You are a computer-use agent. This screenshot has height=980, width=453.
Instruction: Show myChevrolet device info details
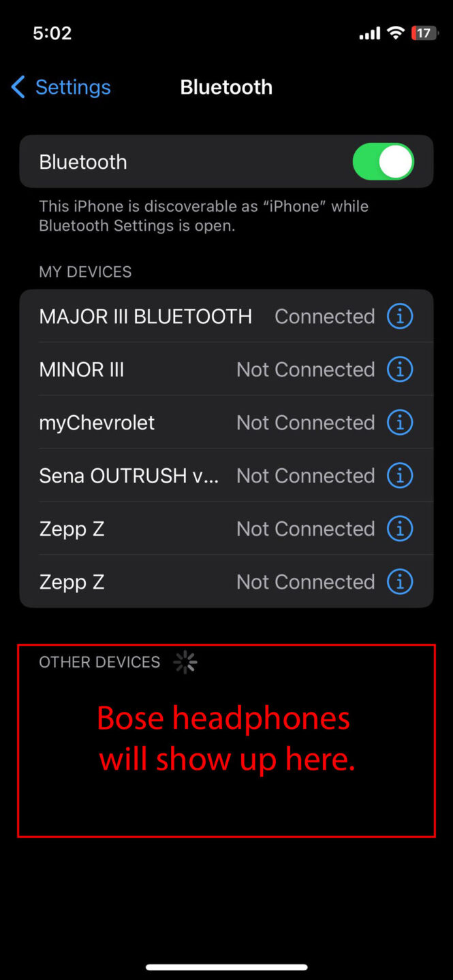400,423
